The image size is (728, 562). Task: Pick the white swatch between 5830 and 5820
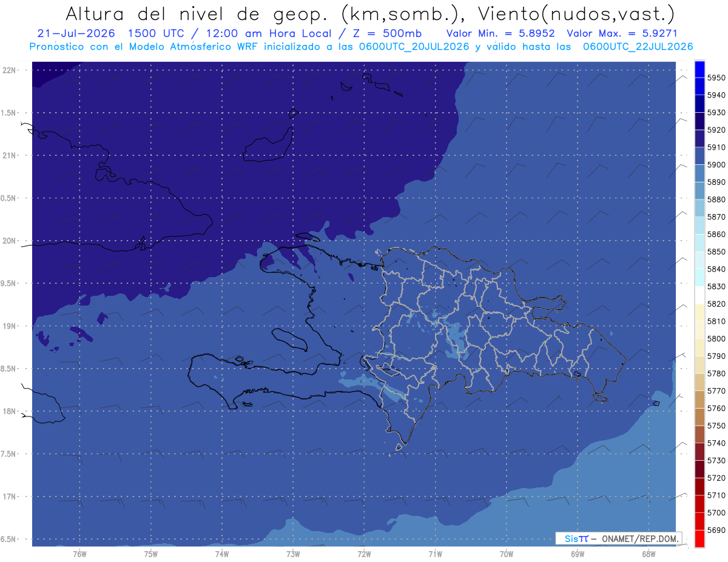coord(699,295)
